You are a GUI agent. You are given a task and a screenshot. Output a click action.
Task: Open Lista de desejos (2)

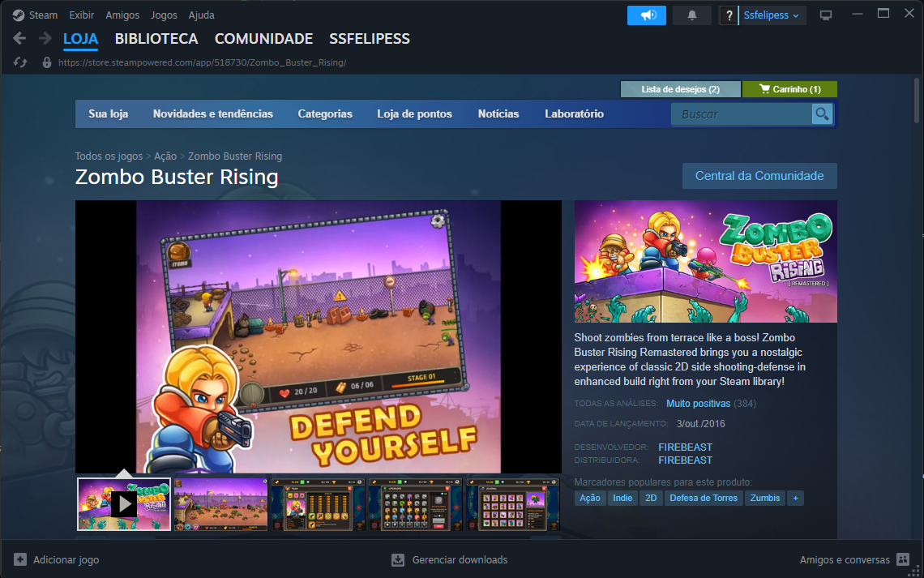tap(681, 89)
